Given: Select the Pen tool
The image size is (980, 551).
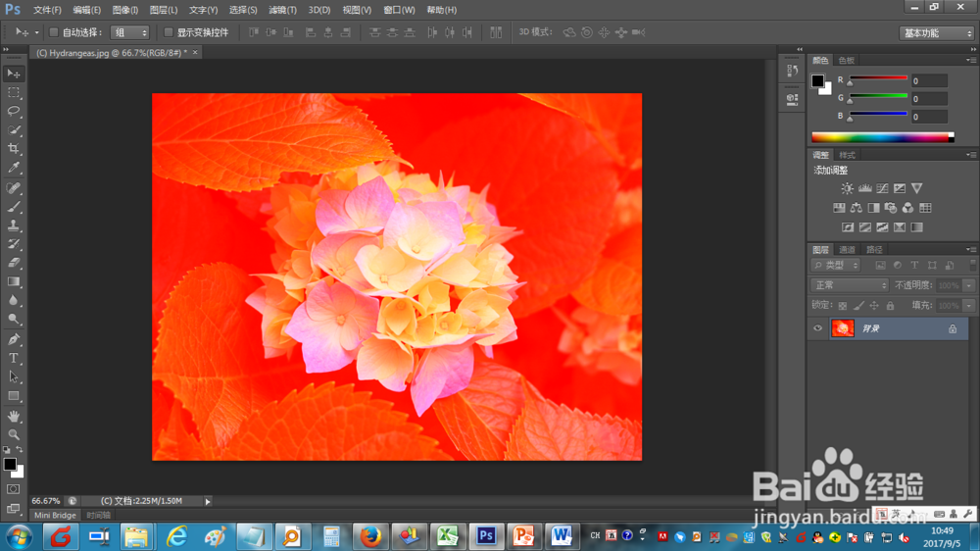Looking at the screenshot, I should pos(13,339).
